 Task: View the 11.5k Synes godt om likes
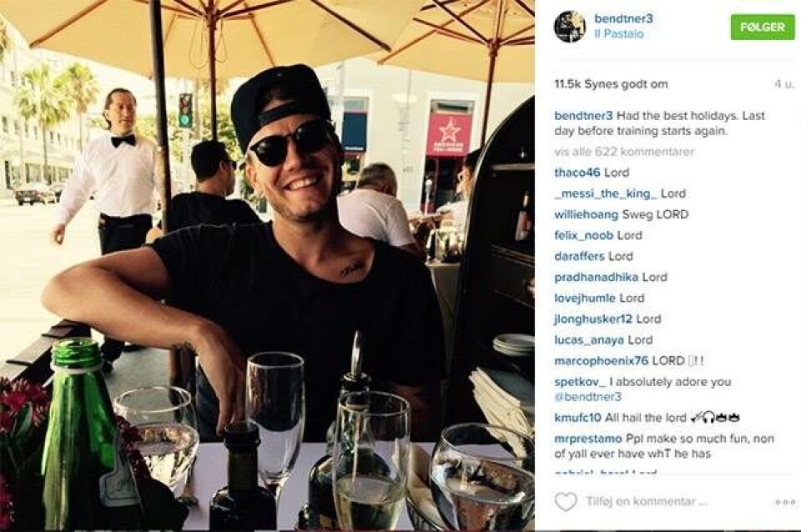(611, 84)
